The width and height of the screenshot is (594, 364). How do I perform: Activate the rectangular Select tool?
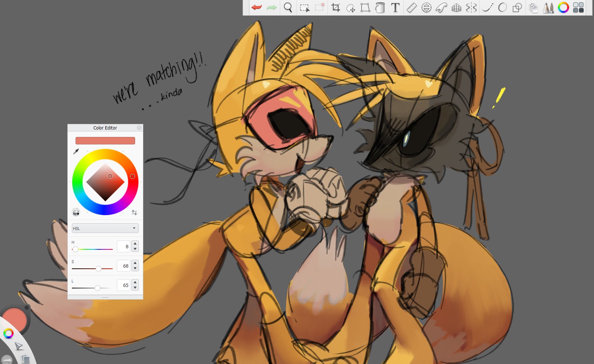(x=304, y=8)
